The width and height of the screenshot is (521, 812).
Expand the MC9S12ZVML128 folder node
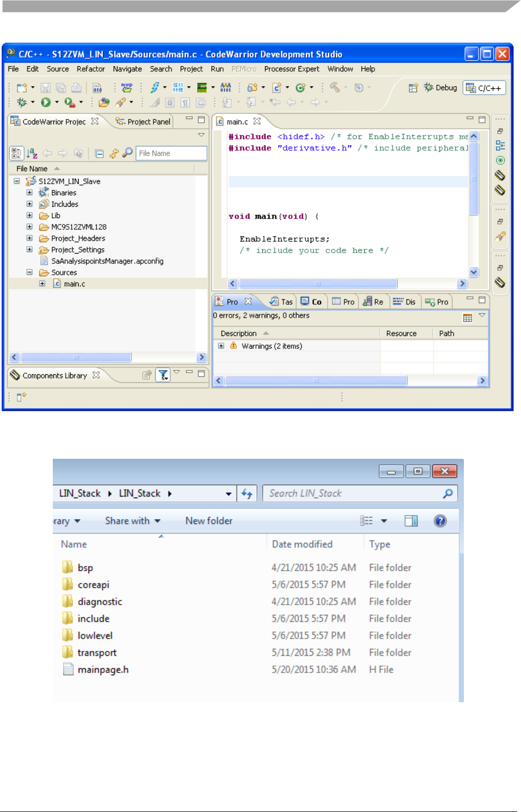tap(30, 227)
